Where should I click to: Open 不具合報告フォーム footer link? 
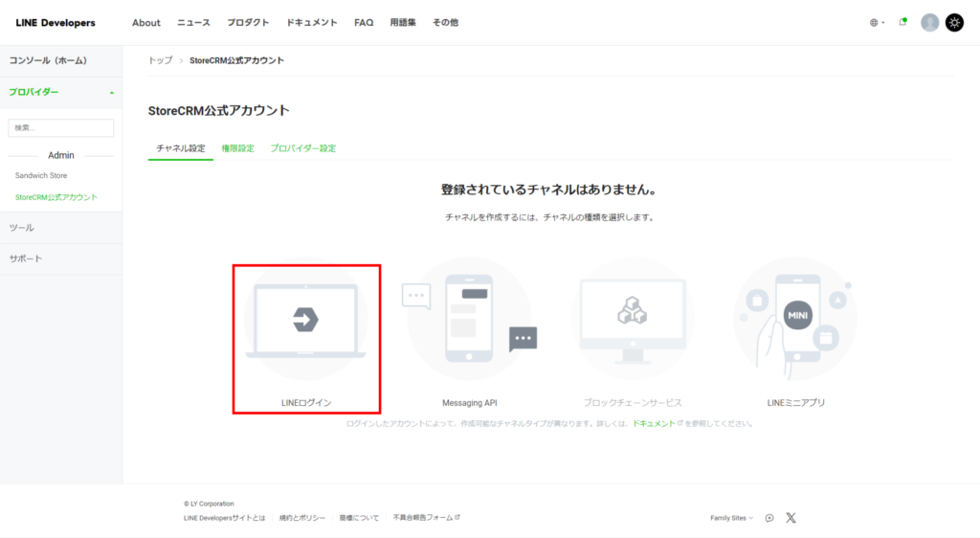tap(426, 518)
